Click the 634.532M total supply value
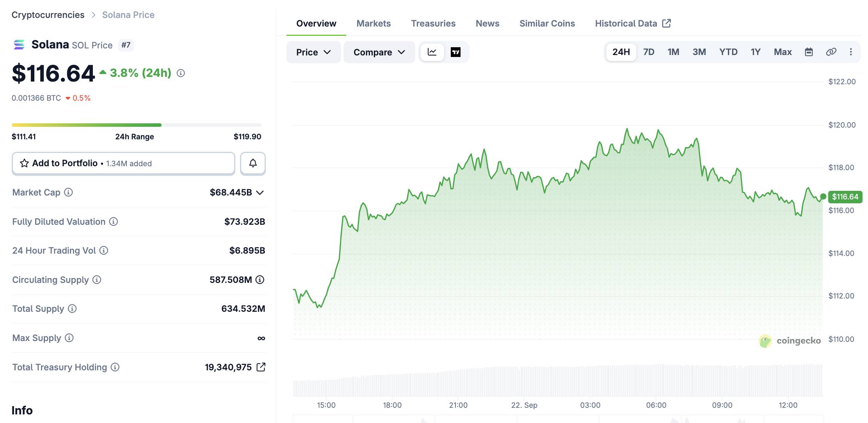868x423 pixels. pos(243,309)
